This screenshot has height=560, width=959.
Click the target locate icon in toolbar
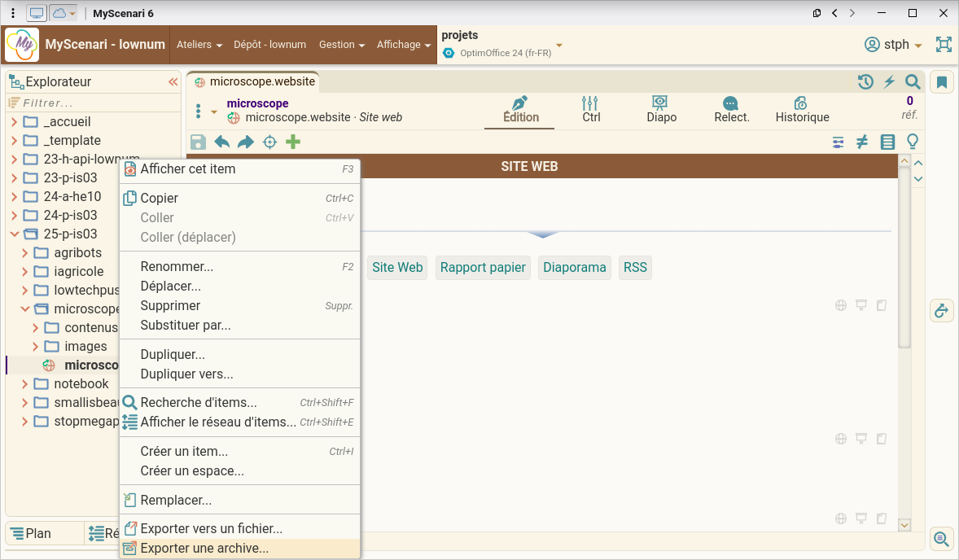click(269, 142)
